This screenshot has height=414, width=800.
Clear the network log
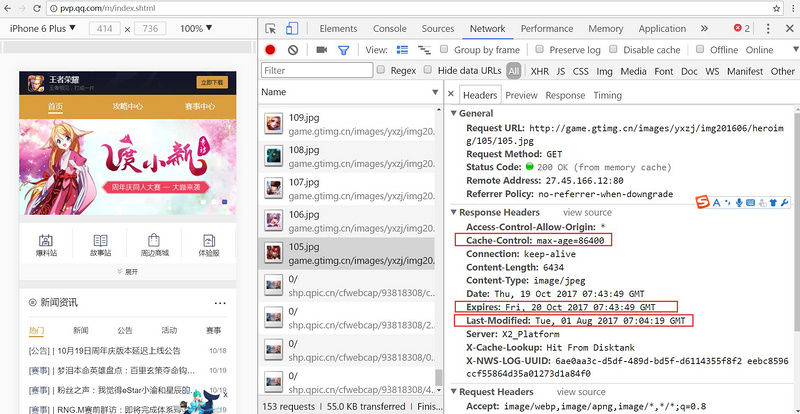point(293,50)
